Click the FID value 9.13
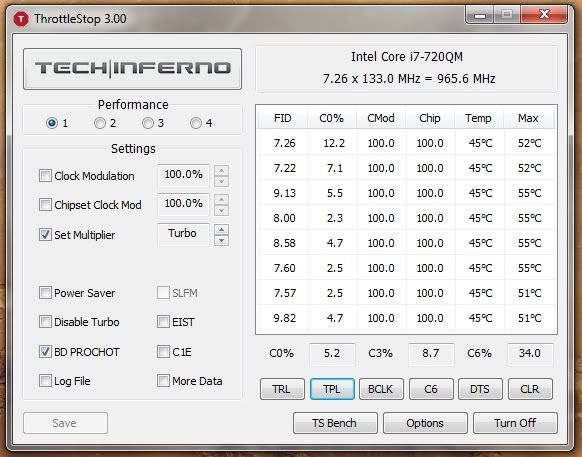582x457 pixels. tap(285, 193)
